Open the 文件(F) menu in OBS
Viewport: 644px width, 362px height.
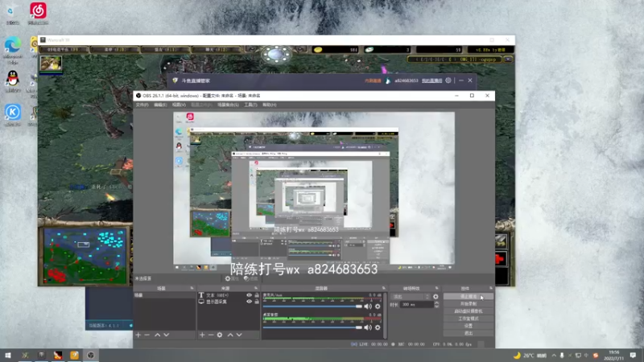142,105
